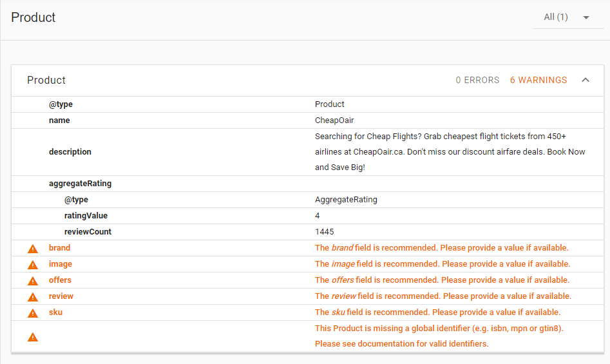Screen dimensions: 610x364
Task: Click the name property label
Action: (59, 120)
